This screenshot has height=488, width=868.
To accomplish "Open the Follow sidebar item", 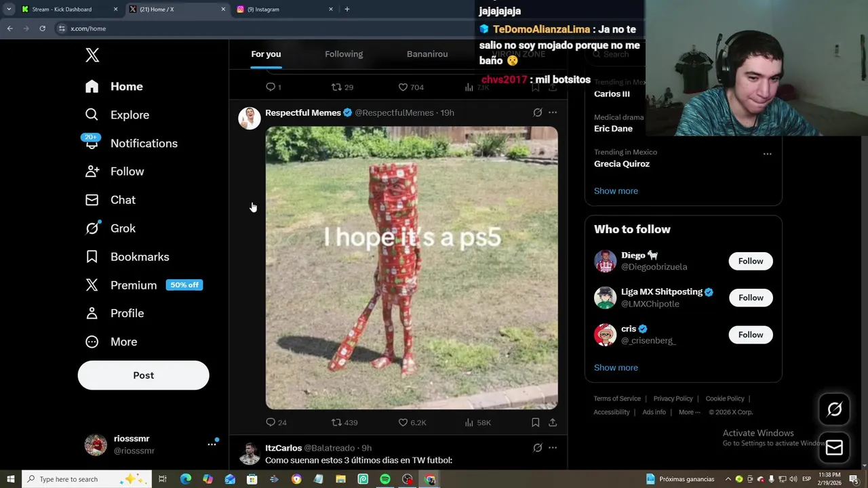I will [x=115, y=171].
